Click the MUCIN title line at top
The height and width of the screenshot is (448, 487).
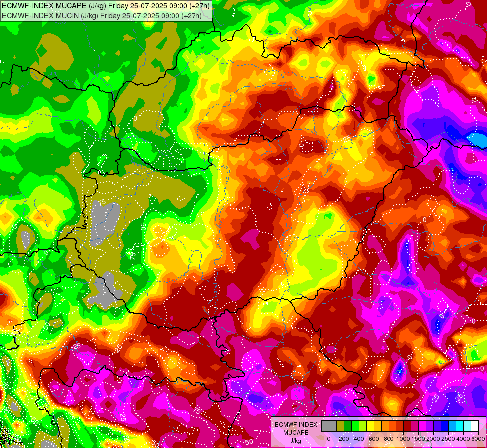click(x=102, y=15)
